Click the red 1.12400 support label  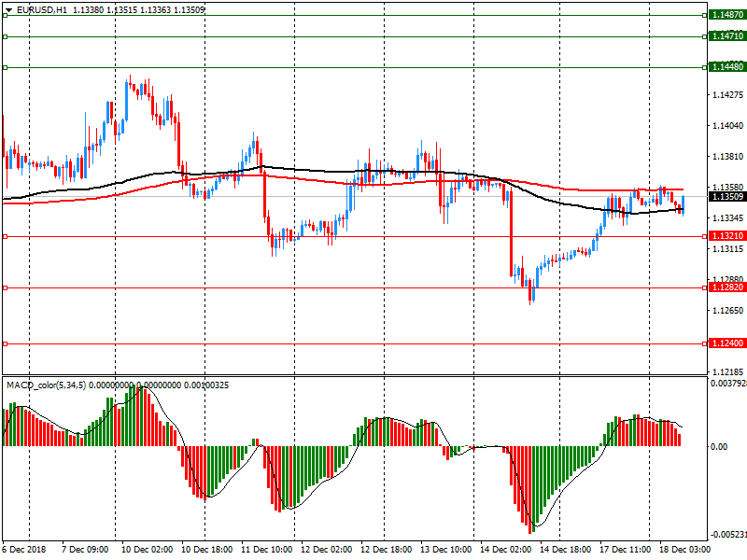tap(726, 343)
